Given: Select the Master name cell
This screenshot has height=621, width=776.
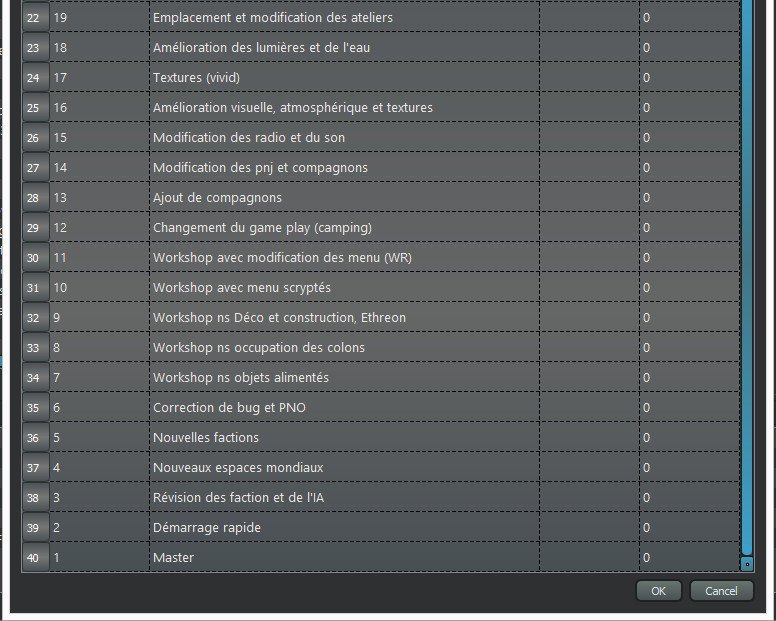Looking at the screenshot, I should pyautogui.click(x=344, y=558).
